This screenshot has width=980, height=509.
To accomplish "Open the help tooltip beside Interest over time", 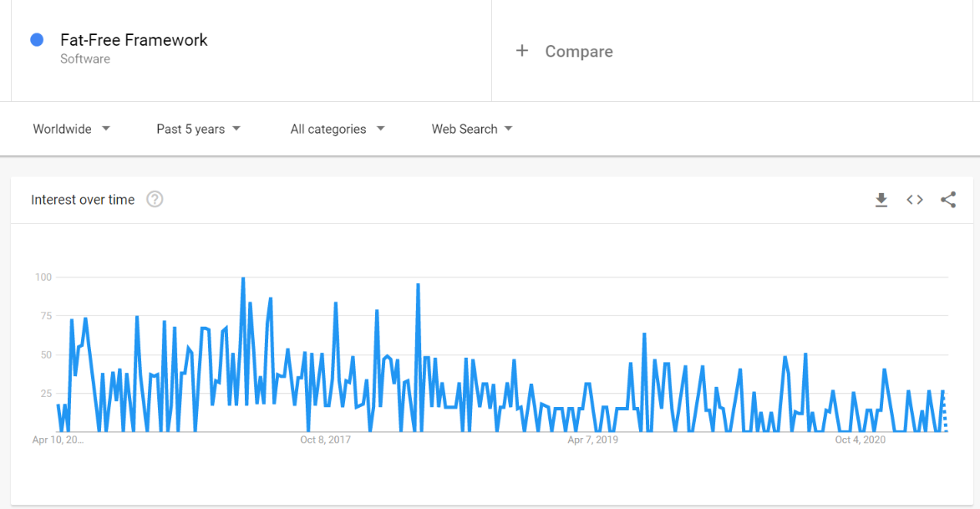I will click(155, 199).
